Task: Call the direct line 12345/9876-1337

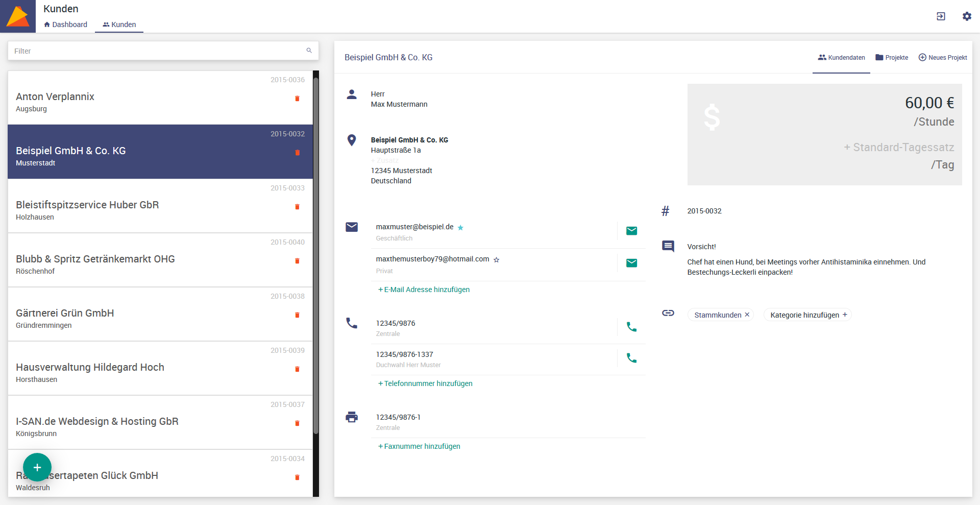Action: click(631, 358)
